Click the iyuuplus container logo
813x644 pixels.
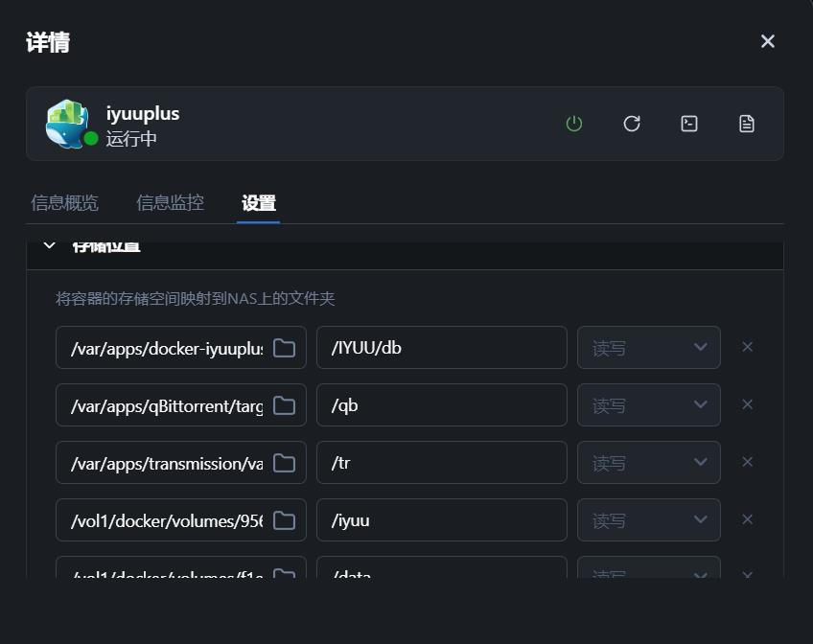67,123
